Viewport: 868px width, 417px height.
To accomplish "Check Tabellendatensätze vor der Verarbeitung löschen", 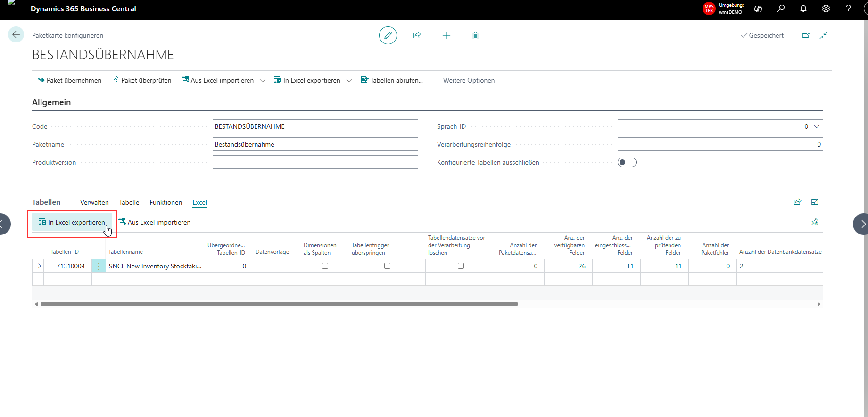I will point(461,266).
